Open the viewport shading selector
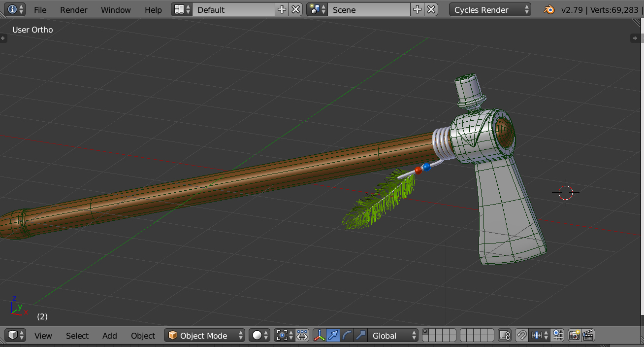This screenshot has width=644, height=347. coord(259,335)
